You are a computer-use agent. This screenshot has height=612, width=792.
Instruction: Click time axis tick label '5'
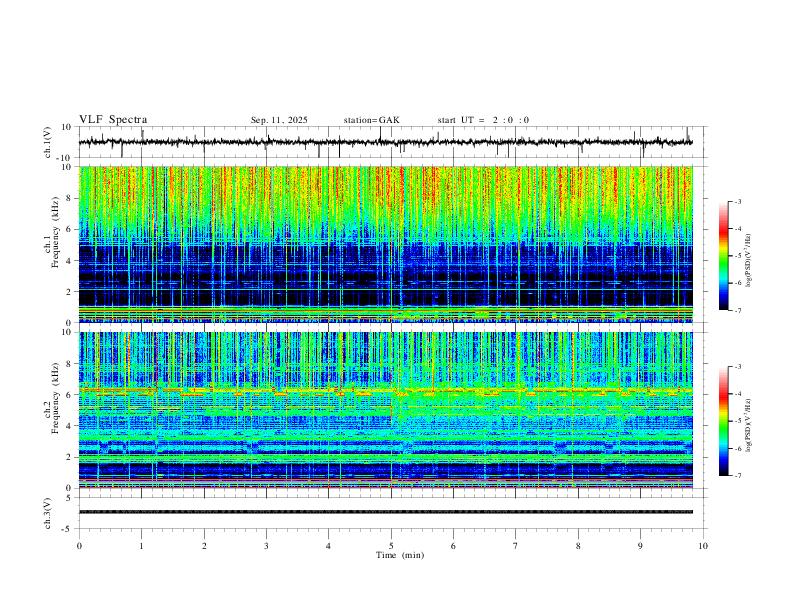391,546
